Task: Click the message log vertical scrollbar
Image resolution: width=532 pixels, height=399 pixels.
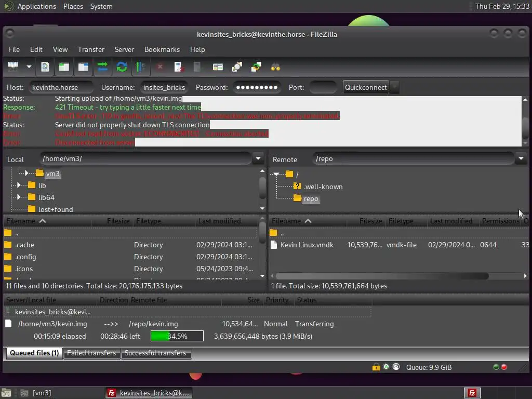Action: pyautogui.click(x=525, y=127)
